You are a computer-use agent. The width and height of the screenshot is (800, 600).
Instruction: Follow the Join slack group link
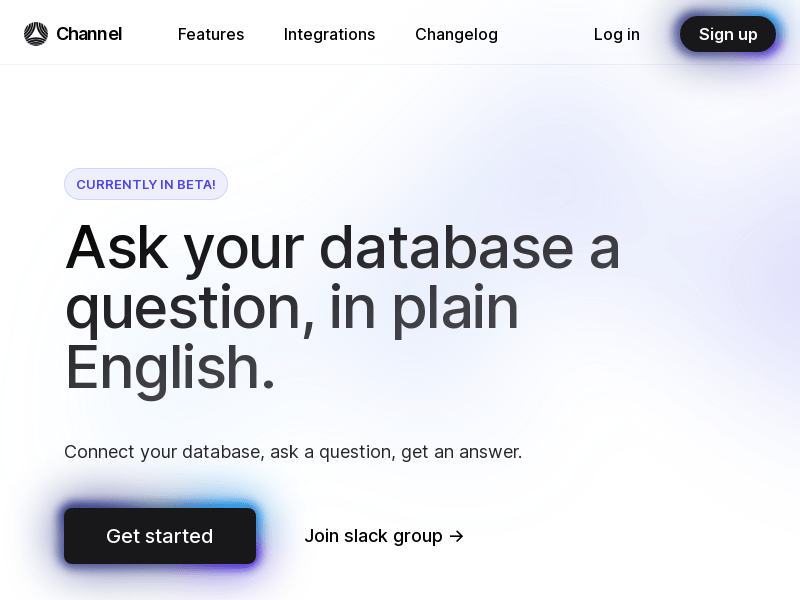point(384,536)
